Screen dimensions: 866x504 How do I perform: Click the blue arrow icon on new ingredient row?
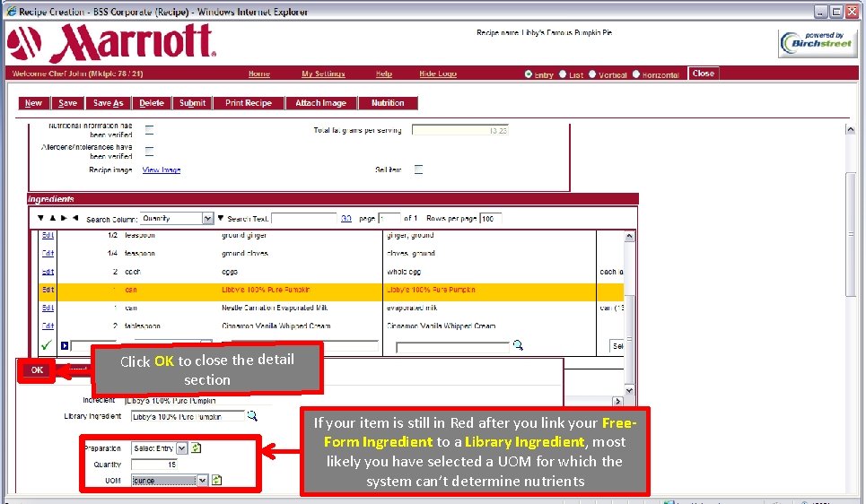(65, 345)
